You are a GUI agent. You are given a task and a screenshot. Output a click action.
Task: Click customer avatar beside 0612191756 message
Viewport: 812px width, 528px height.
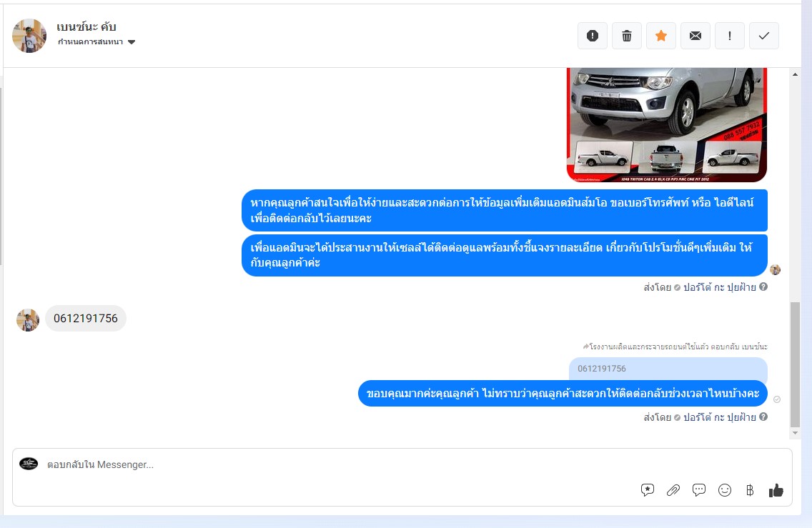coord(28,320)
